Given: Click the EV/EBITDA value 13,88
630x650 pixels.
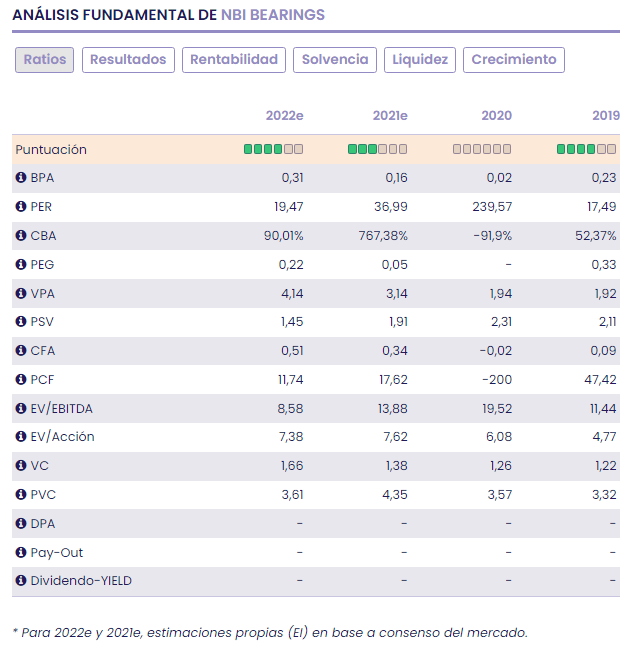Looking at the screenshot, I should [x=393, y=409].
